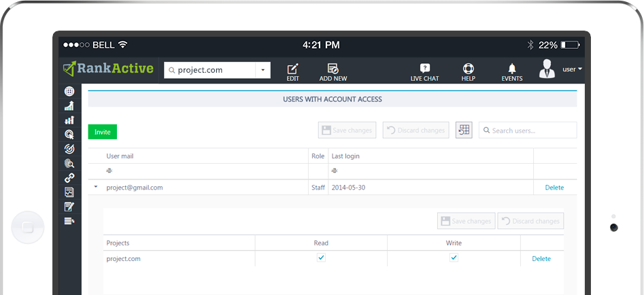
Task: Click the upper Discard changes button
Action: (x=416, y=130)
